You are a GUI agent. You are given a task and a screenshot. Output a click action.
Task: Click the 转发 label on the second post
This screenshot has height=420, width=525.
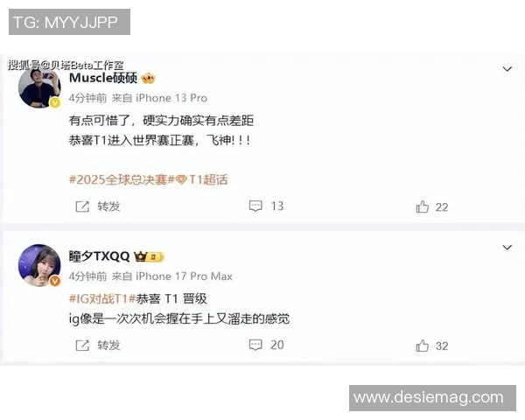click(x=108, y=346)
